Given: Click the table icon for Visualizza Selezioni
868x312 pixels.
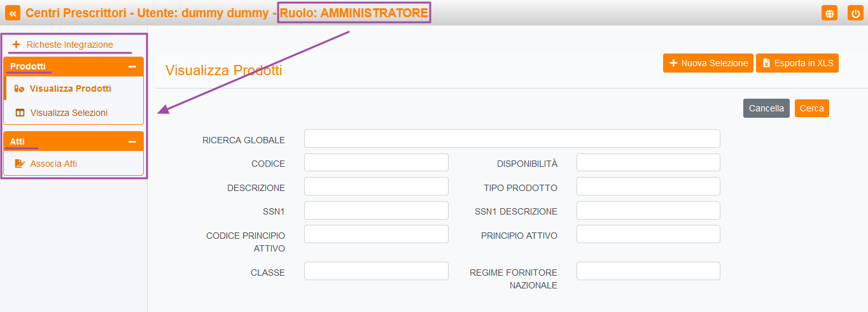Looking at the screenshot, I should [20, 113].
